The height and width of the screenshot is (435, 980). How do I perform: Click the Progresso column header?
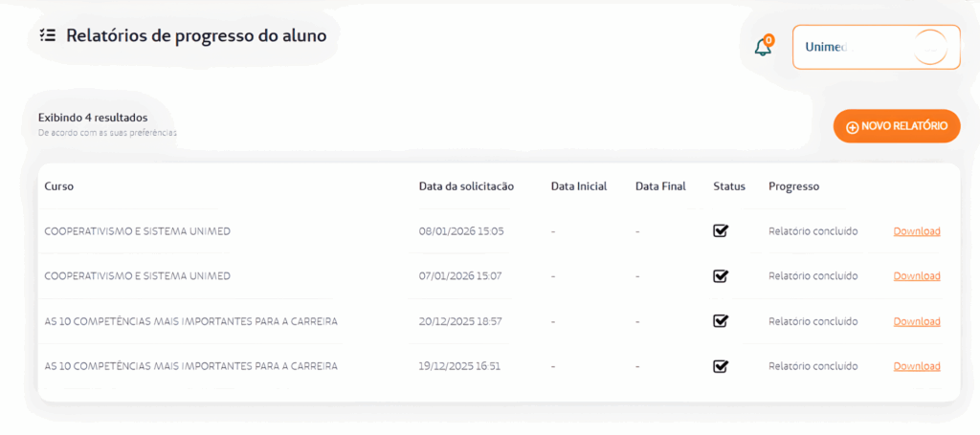pos(793,186)
